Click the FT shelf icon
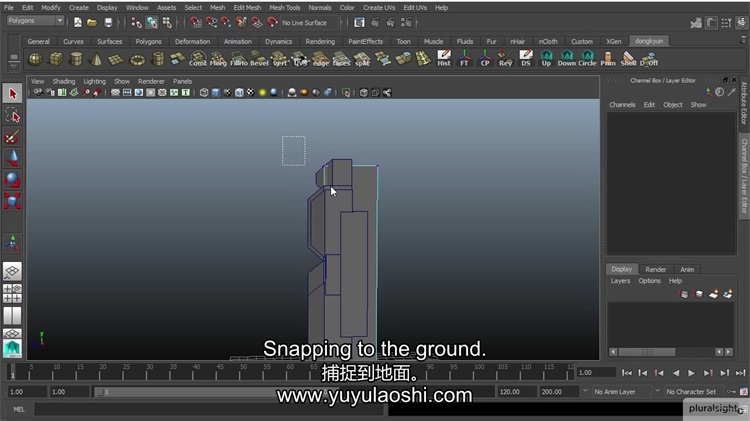Image resolution: width=750 pixels, height=421 pixels. [464, 59]
